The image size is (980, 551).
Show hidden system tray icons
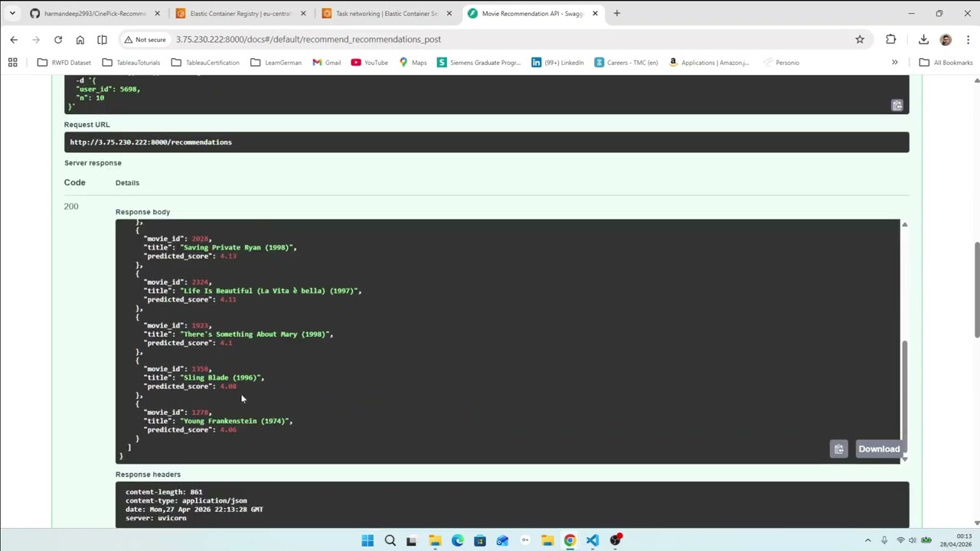[x=867, y=540]
